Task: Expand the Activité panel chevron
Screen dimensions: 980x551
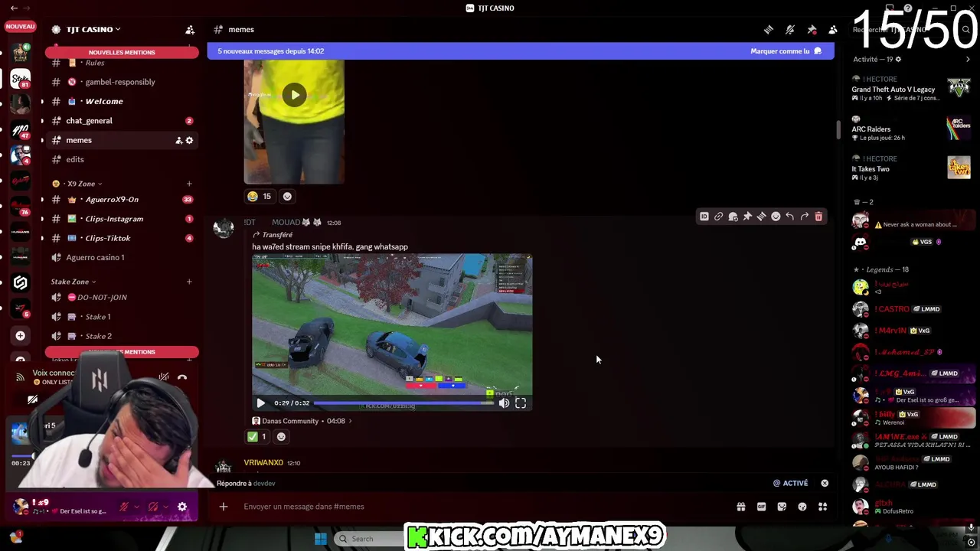Action: [968, 60]
